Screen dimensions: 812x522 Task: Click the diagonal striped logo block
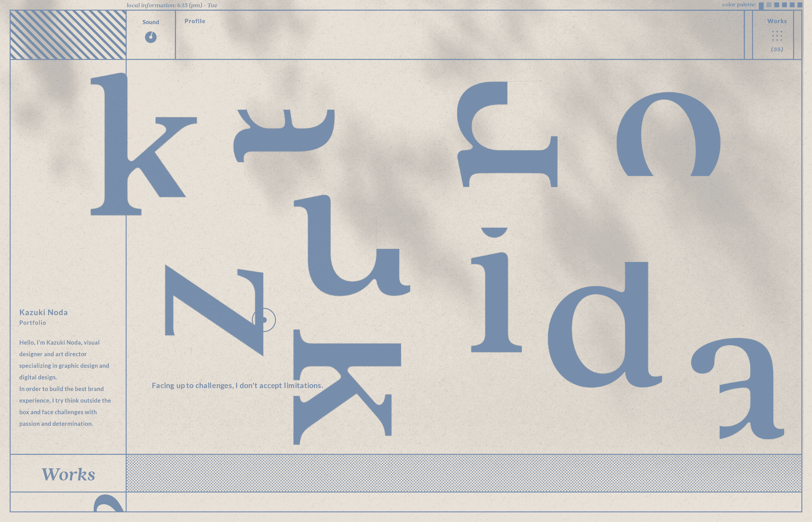point(68,35)
